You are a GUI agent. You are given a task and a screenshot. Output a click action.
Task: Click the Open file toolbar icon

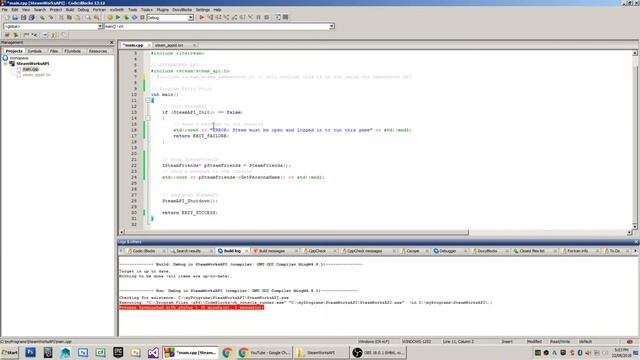15,18
